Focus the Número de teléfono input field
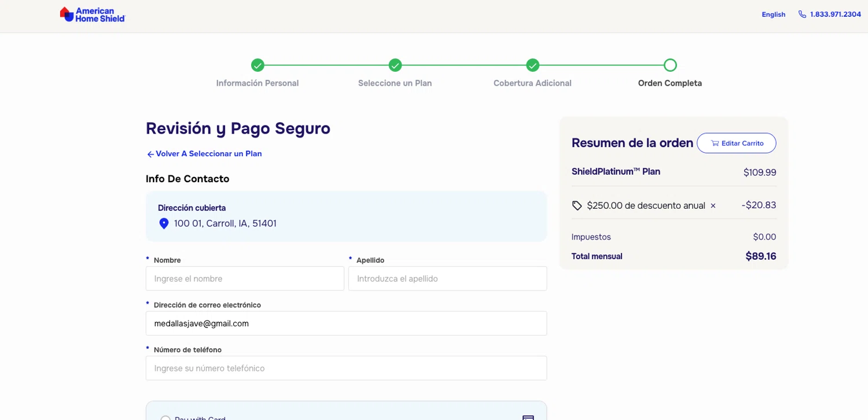 [x=346, y=368]
